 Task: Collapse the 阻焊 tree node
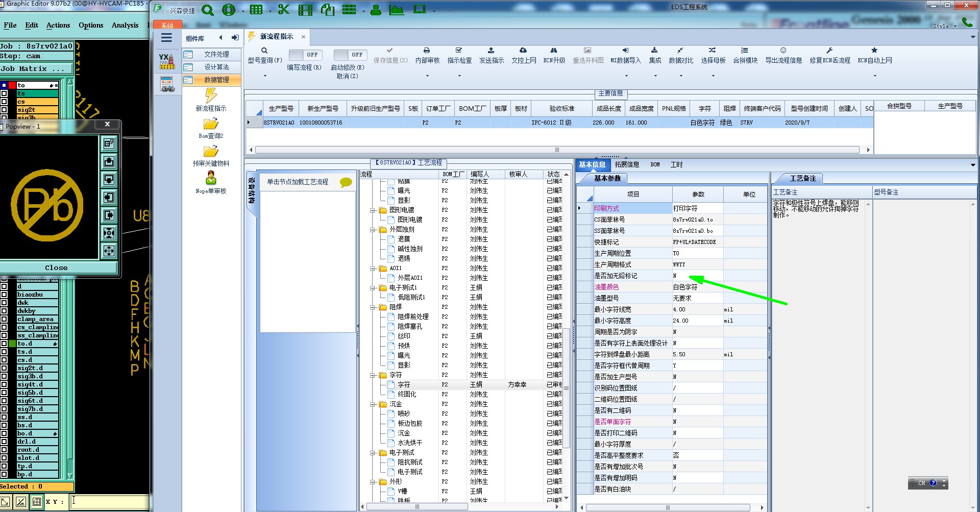pos(373,307)
